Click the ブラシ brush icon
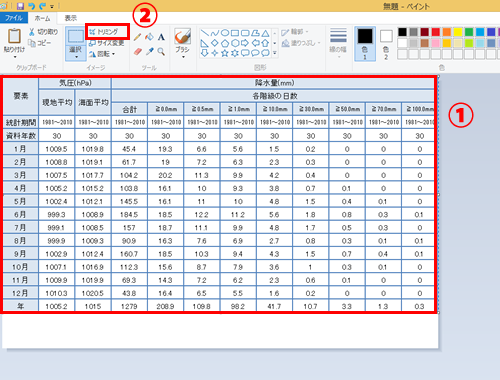 pos(182,36)
